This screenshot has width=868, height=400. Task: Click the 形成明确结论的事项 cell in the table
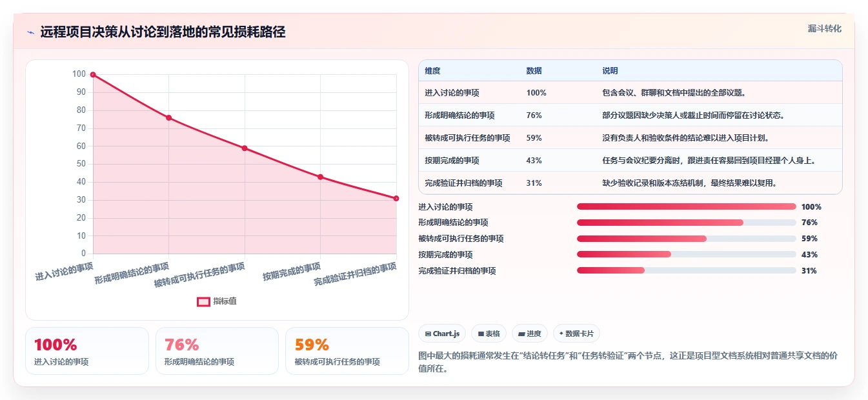(459, 115)
